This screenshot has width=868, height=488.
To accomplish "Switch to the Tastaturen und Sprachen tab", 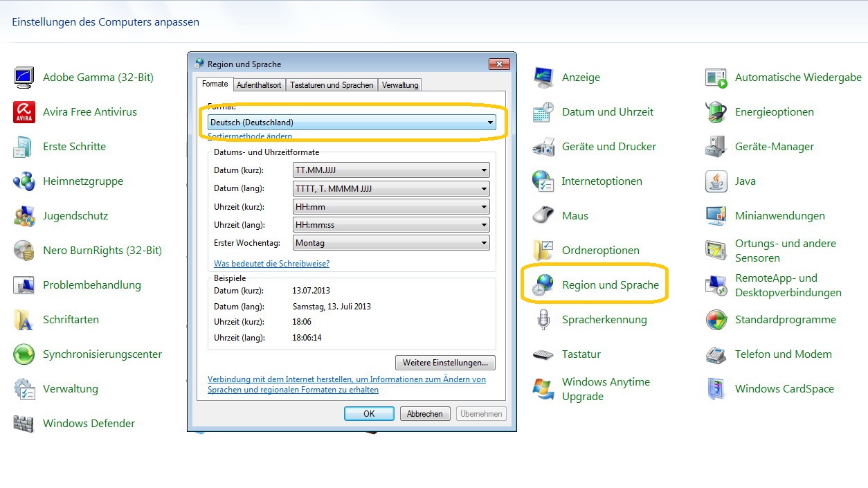I will (332, 85).
